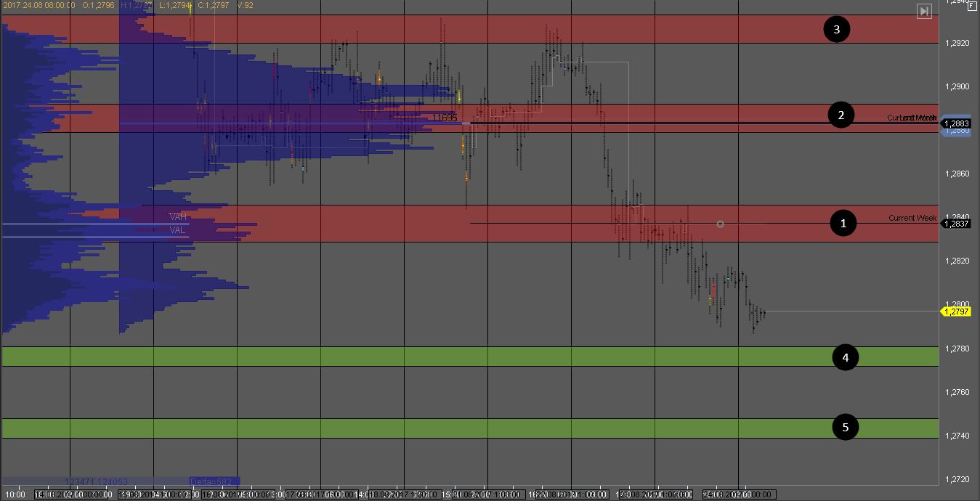
Task: Click the 1,2920 level on price axis
Action: click(x=957, y=43)
